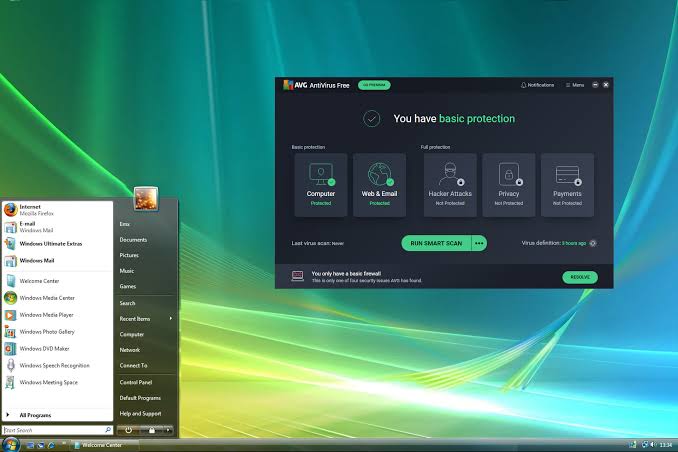The height and width of the screenshot is (452, 678).
Task: Click the Start menu lock button
Action: click(x=151, y=430)
